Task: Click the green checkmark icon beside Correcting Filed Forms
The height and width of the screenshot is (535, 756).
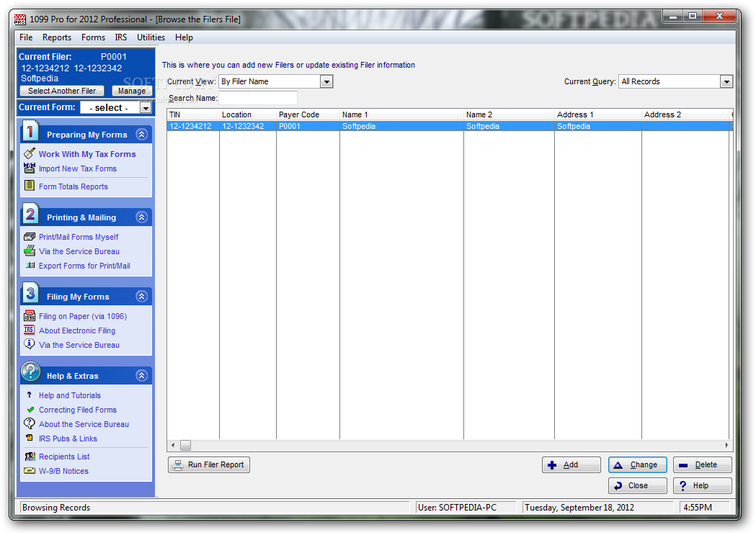Action: (x=30, y=410)
